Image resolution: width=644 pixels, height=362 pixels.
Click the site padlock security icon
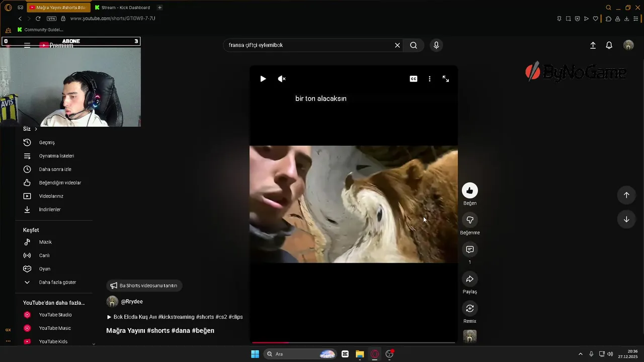pyautogui.click(x=63, y=19)
